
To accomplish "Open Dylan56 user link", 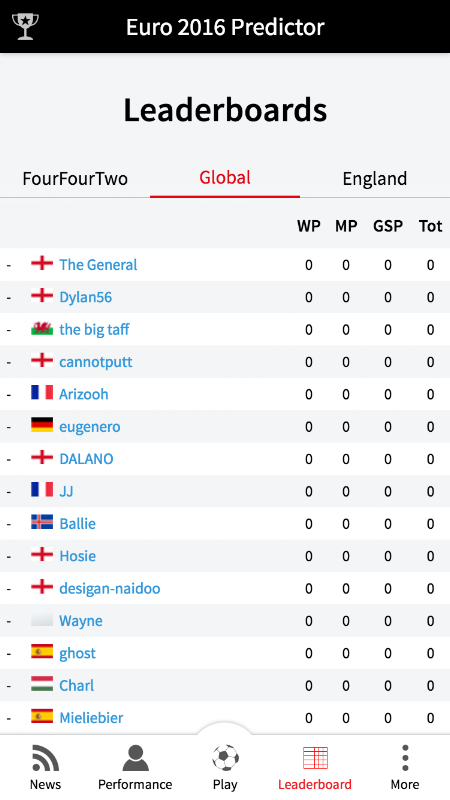I will point(85,297).
